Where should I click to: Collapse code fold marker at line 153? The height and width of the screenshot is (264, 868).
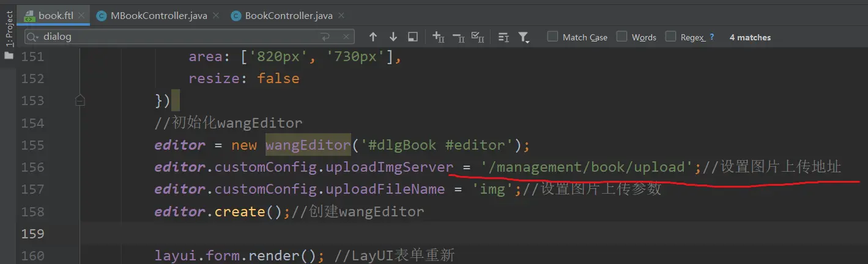point(80,100)
